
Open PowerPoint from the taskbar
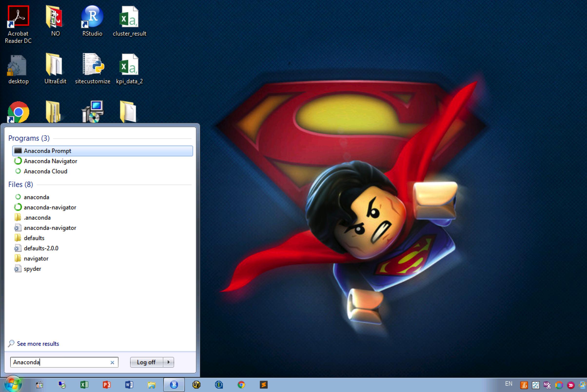(x=107, y=385)
